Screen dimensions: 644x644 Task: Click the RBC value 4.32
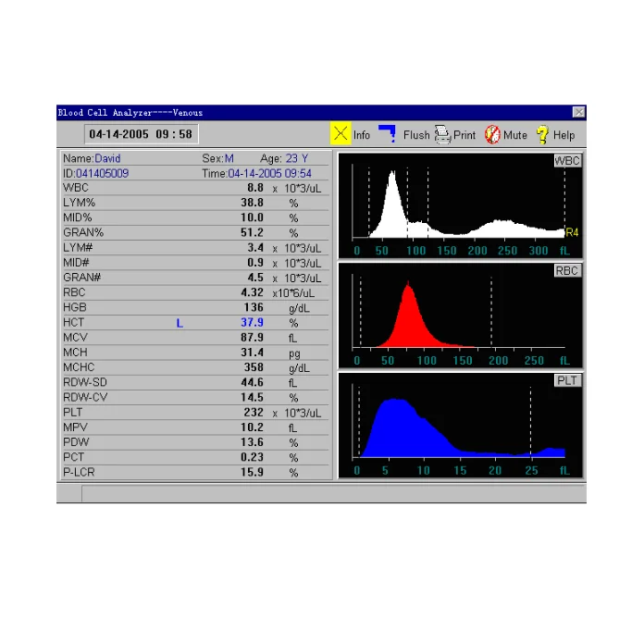(252, 292)
